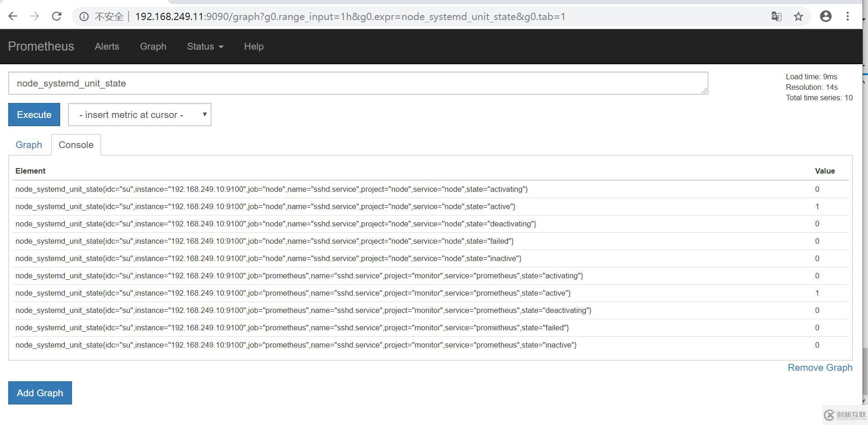Reload the page
The height and width of the screenshot is (425, 868).
57,16
